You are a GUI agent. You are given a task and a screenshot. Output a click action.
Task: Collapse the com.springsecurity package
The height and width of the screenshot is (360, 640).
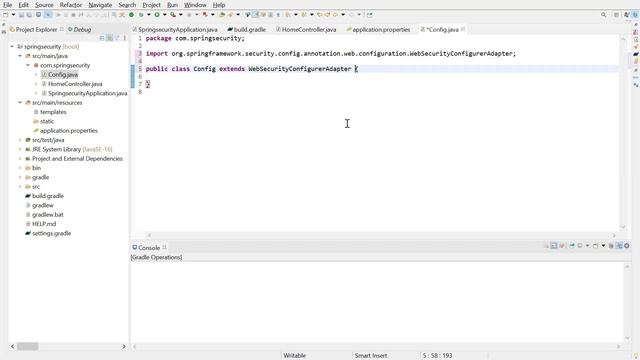pos(28,65)
